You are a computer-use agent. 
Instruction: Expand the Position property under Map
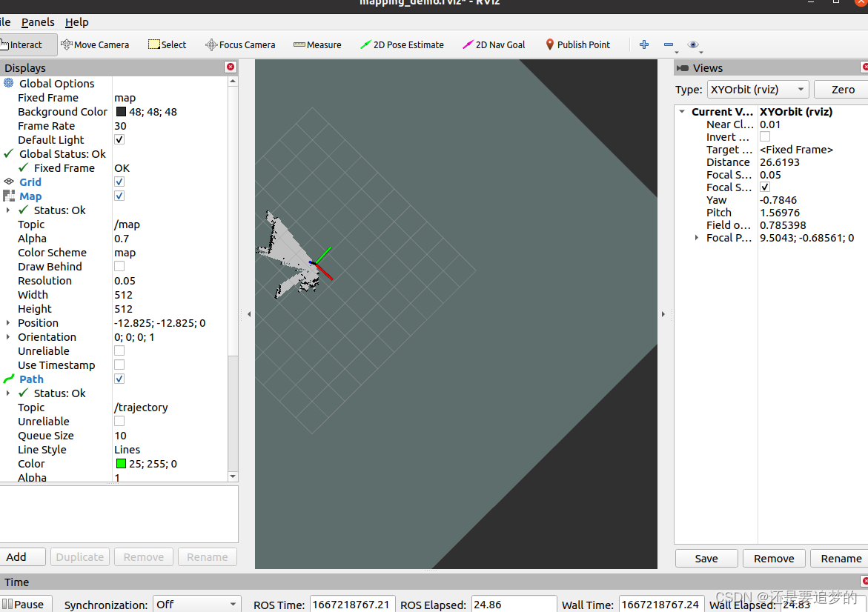(x=7, y=322)
